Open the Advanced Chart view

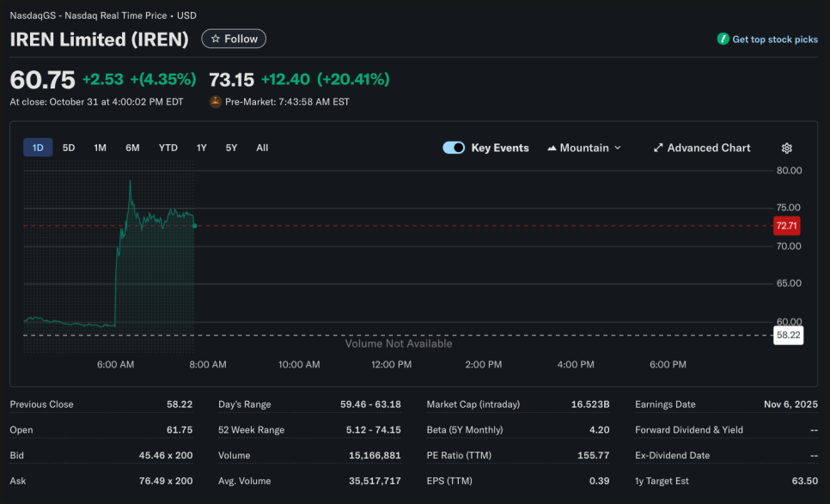[701, 148]
